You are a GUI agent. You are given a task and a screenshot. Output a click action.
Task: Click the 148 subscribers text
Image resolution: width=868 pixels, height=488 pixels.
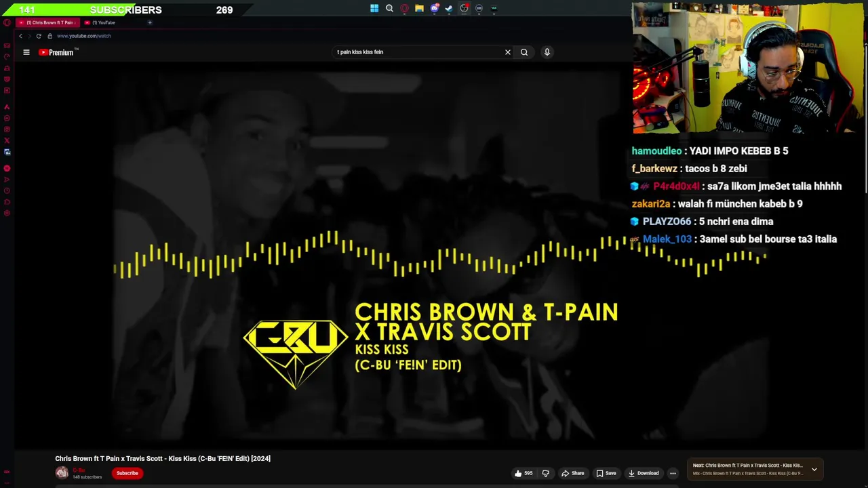pos(87,477)
